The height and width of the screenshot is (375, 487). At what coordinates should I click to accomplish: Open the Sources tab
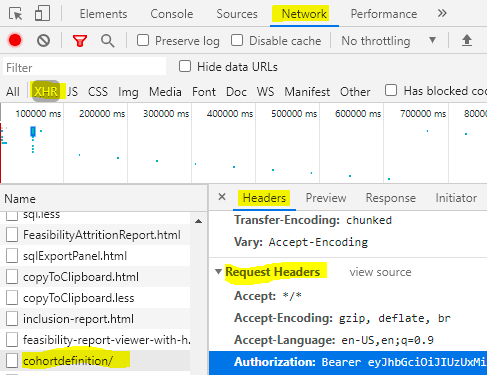click(237, 14)
